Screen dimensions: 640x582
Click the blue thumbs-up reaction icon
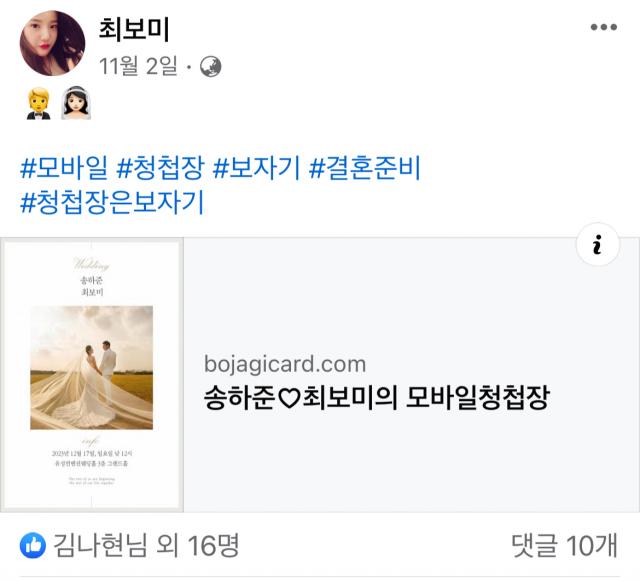(x=33, y=545)
